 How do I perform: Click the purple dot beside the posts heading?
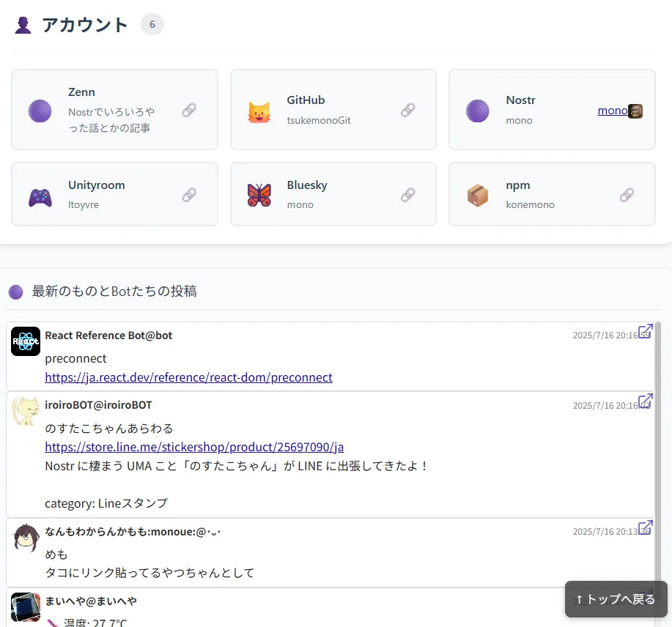coord(15,291)
